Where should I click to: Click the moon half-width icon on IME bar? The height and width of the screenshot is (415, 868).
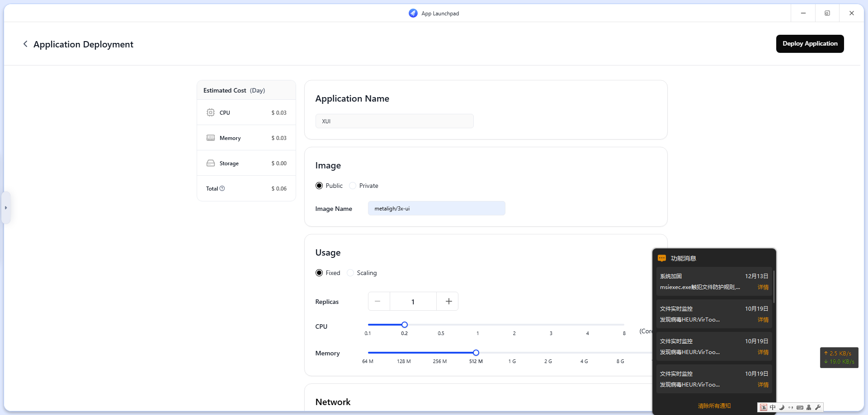pos(782,407)
